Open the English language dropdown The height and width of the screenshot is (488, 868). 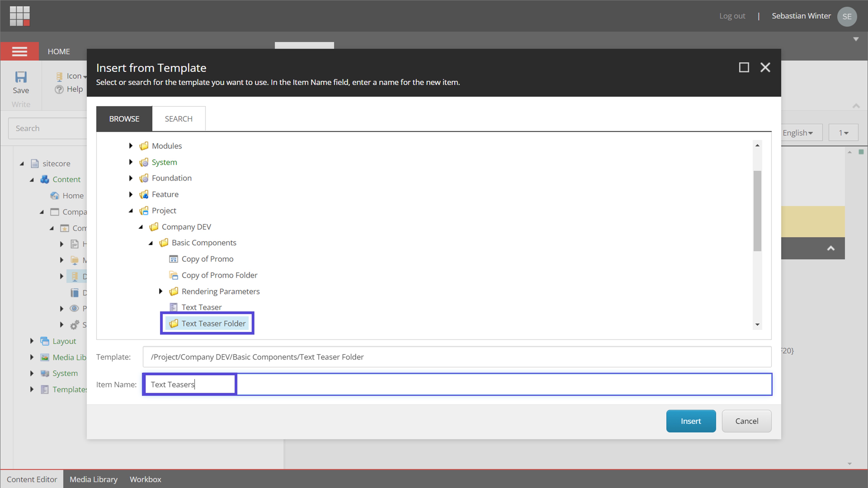pos(798,132)
